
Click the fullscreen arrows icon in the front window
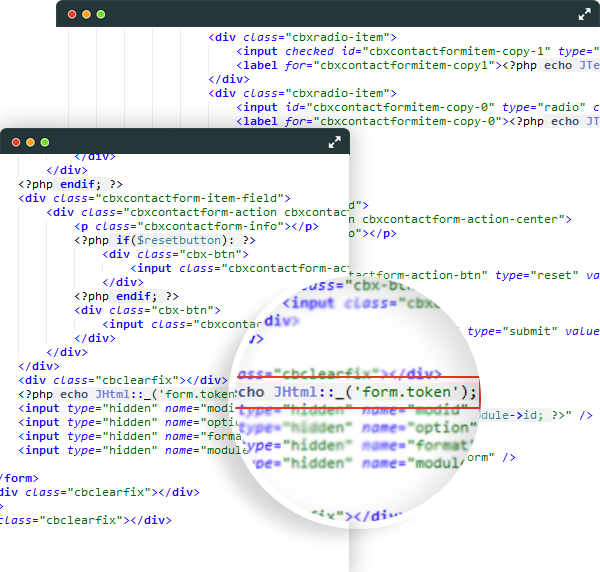tap(334, 142)
